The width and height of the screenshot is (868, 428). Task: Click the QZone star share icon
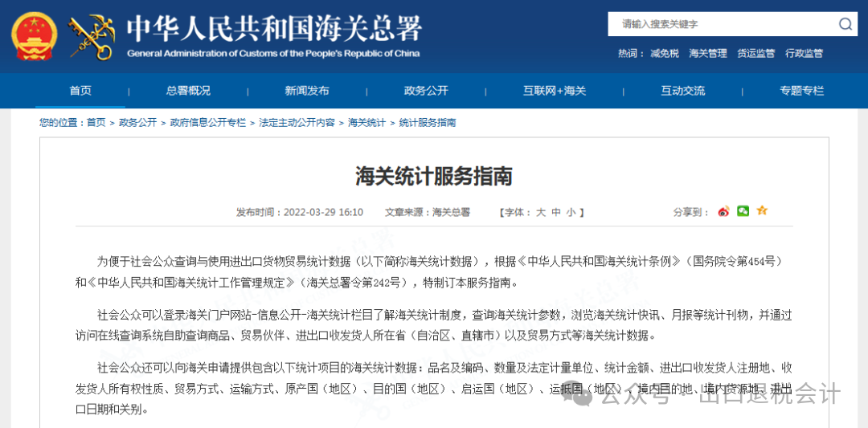(x=762, y=211)
